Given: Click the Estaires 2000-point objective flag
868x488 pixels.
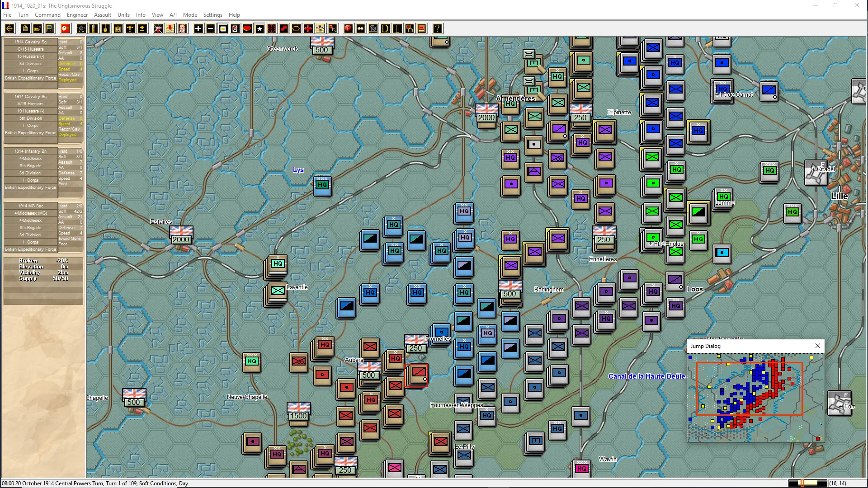Looking at the screenshot, I should tap(181, 235).
